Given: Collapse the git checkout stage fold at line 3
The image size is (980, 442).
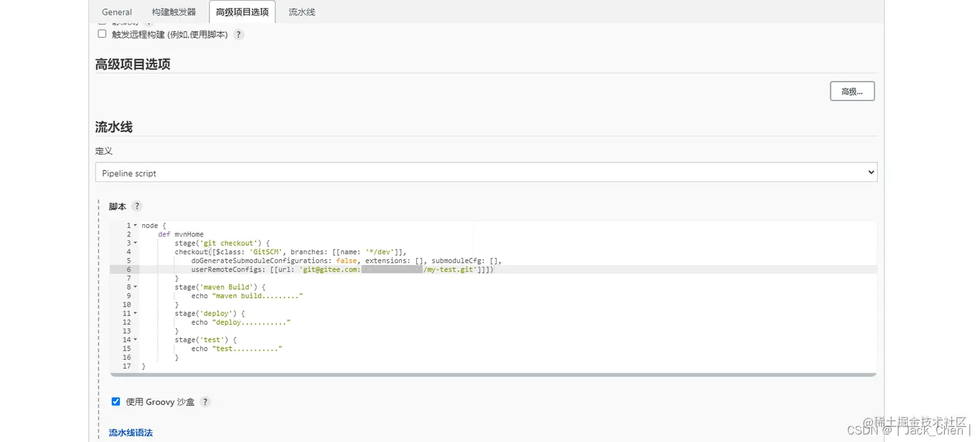Looking at the screenshot, I should point(135,243).
